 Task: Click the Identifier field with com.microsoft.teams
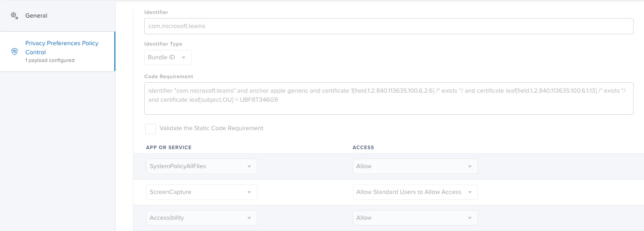pos(388,26)
